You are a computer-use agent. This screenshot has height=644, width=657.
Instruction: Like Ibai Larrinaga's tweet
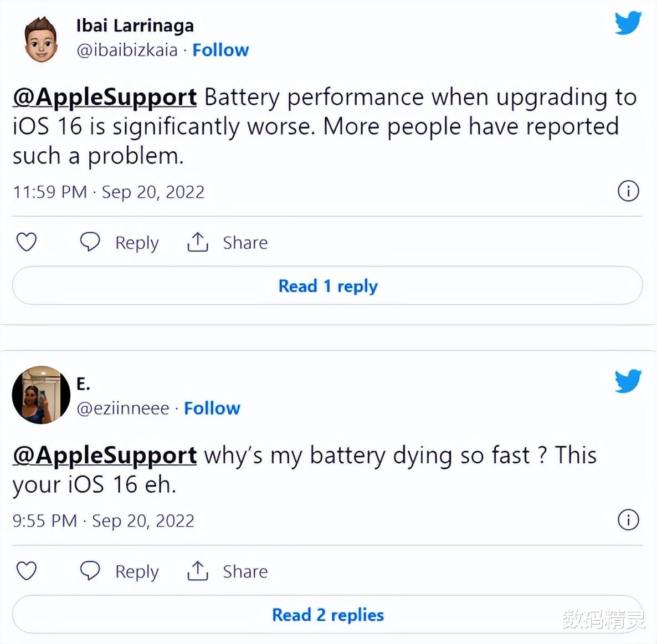click(x=26, y=242)
